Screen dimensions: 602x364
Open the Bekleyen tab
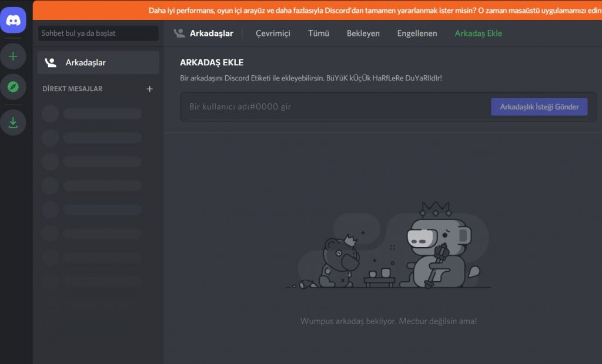pos(363,33)
